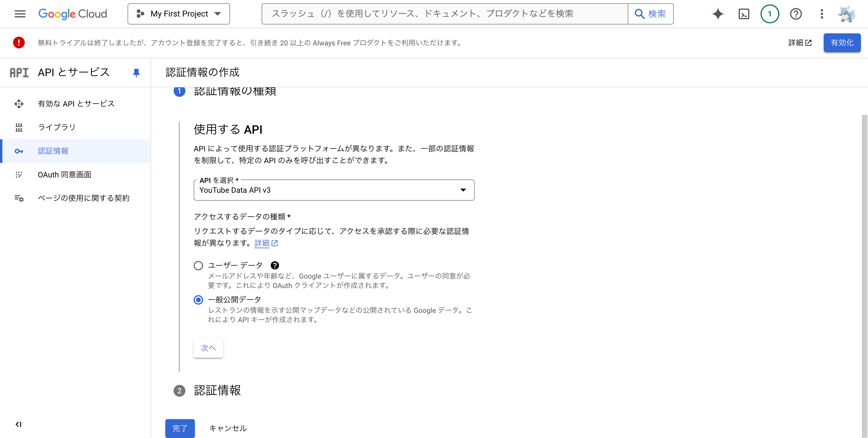This screenshot has height=438, width=868.
Task: Open the notifications badge showing 1
Action: coord(770,14)
